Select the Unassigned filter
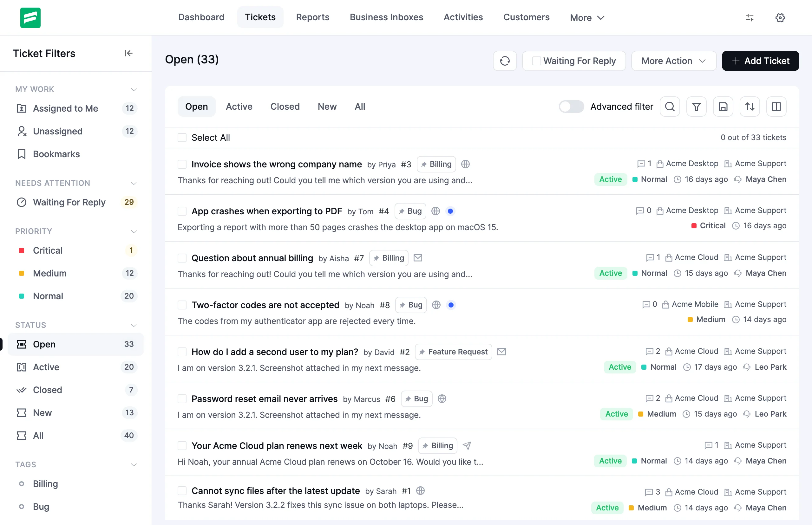Viewport: 812px width, 525px height. pos(76,131)
